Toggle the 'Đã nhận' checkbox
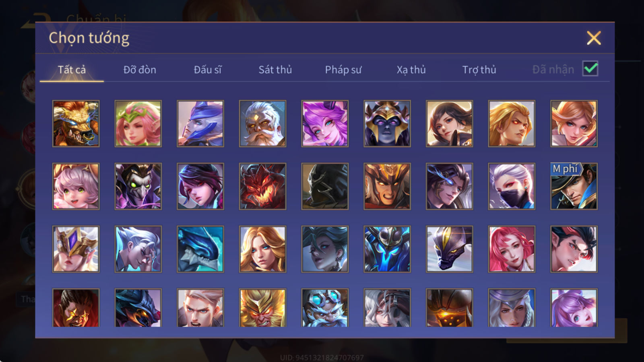This screenshot has width=644, height=362. [590, 69]
